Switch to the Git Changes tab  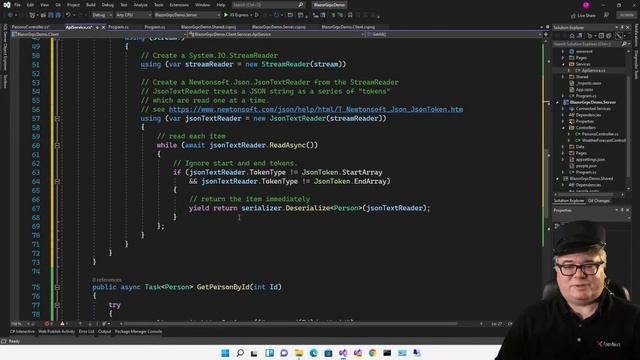pyautogui.click(x=598, y=201)
